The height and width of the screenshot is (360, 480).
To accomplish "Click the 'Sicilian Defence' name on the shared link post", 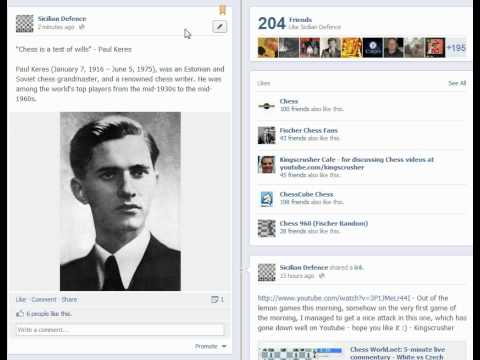I will point(304,267).
